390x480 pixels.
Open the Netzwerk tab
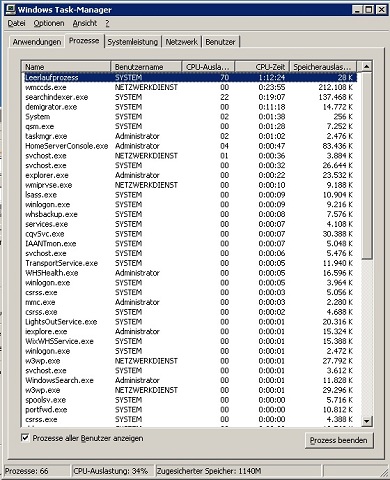click(x=182, y=42)
